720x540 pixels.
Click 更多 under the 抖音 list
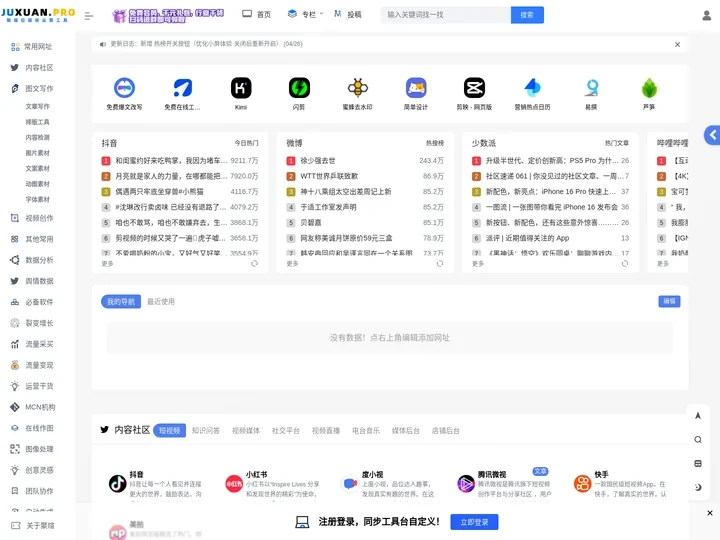click(107, 264)
